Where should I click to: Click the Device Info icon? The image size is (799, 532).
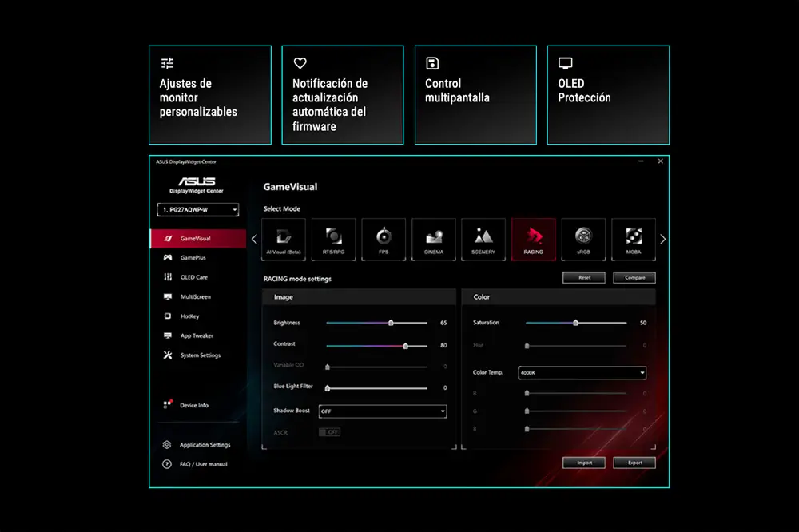[x=168, y=405]
